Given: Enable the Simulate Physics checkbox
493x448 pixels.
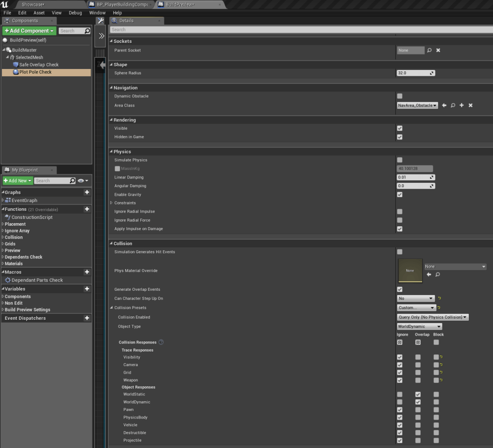Looking at the screenshot, I should tap(400, 160).
